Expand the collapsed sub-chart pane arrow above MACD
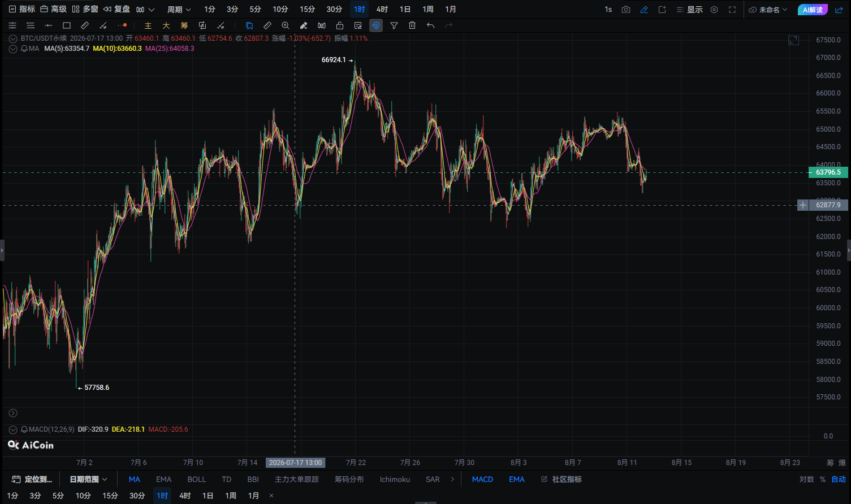851x504 pixels. (13, 413)
